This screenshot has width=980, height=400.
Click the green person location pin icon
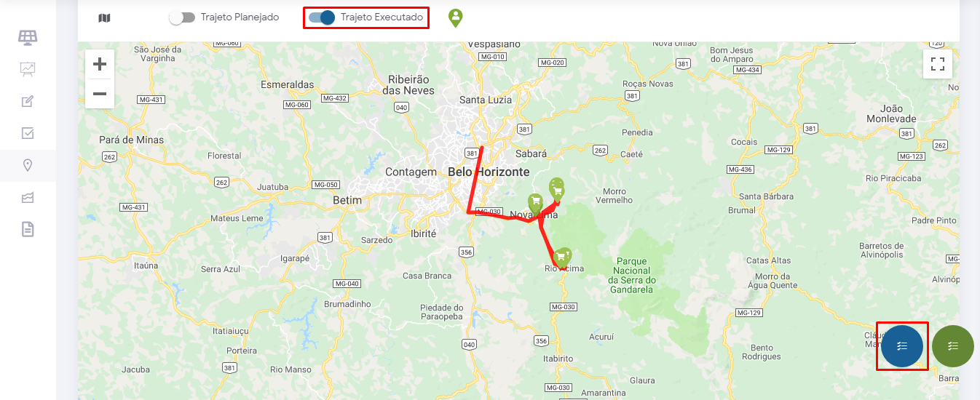point(456,18)
